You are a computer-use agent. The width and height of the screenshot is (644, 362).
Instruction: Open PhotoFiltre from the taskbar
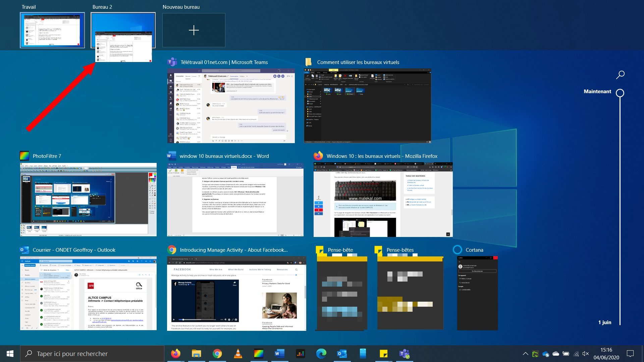click(x=259, y=354)
